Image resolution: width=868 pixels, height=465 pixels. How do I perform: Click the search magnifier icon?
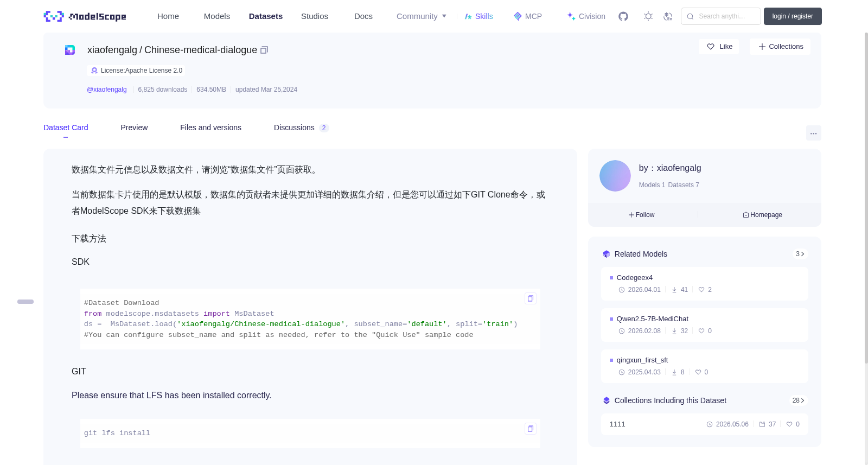click(x=691, y=16)
